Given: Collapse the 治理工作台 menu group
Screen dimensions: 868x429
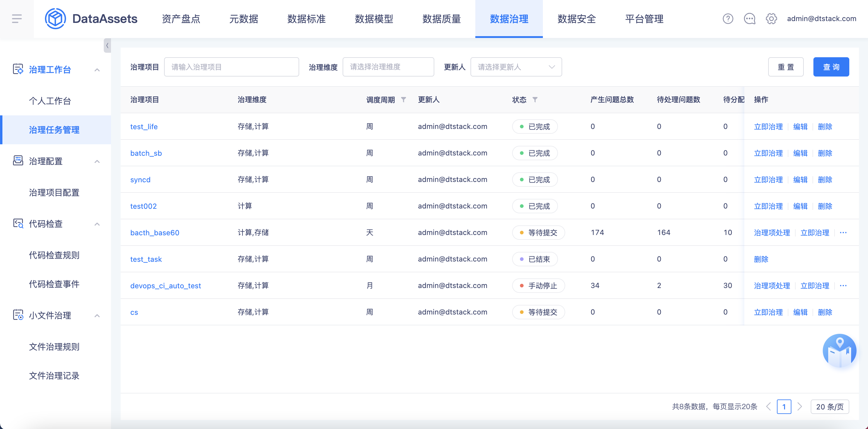Looking at the screenshot, I should (97, 70).
